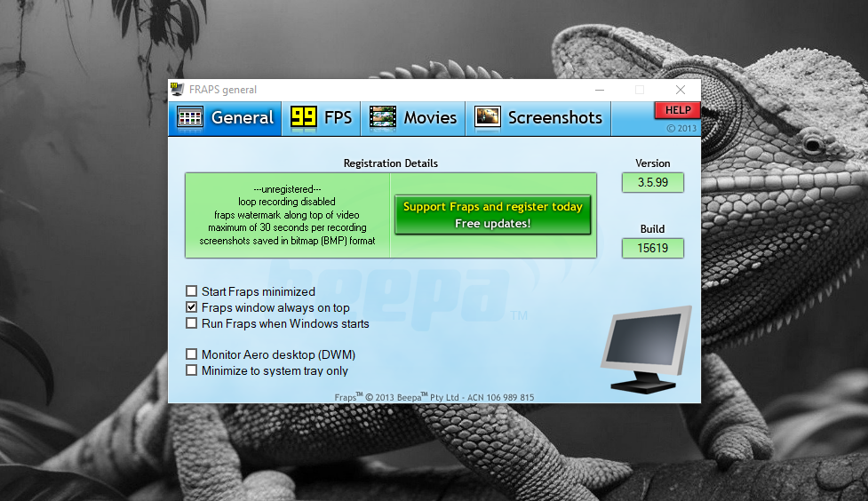The width and height of the screenshot is (868, 501).
Task: Minimize the FRAPS window
Action: tap(599, 90)
